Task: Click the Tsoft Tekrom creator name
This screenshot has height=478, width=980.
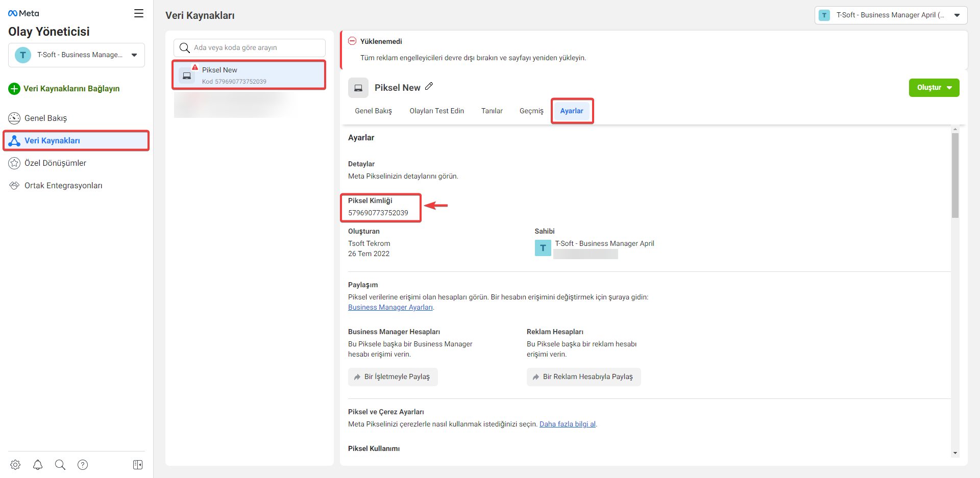Action: tap(369, 244)
